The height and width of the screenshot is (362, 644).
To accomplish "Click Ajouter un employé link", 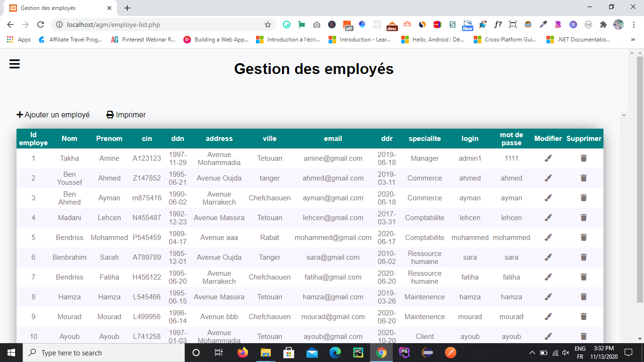I will click(53, 115).
